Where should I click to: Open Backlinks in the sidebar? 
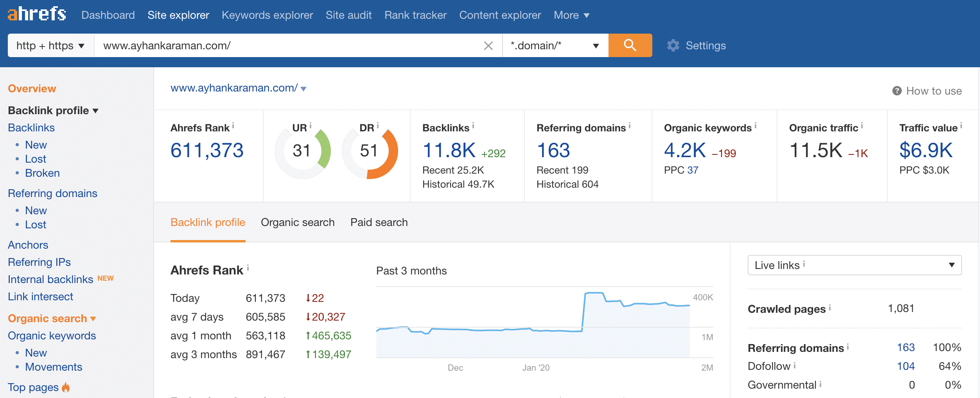tap(31, 127)
